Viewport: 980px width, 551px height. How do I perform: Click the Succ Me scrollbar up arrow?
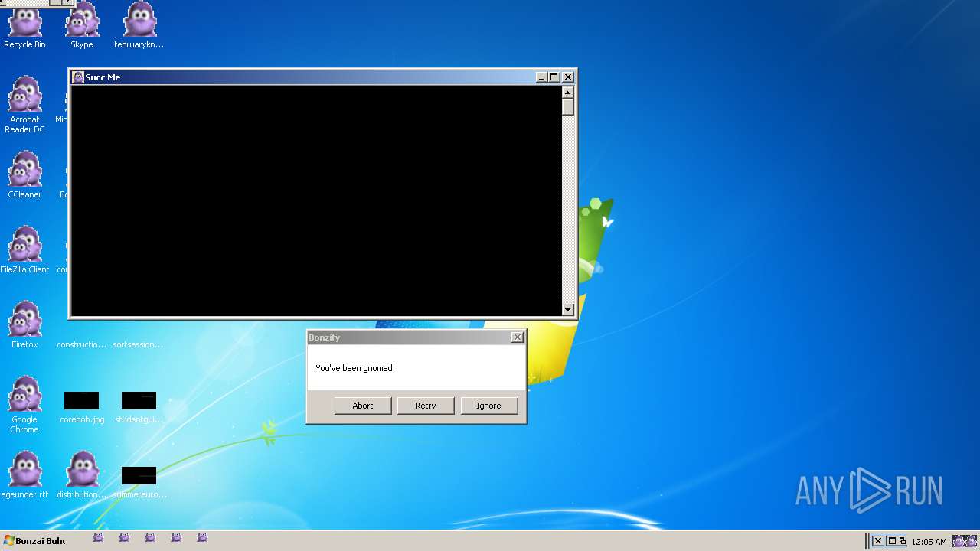point(568,93)
